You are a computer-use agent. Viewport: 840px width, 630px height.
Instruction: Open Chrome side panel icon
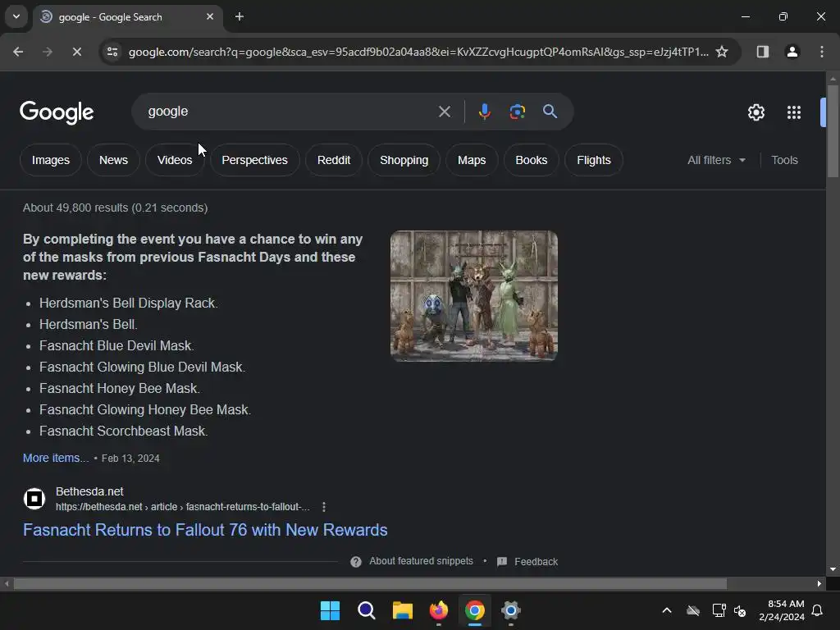[762, 52]
